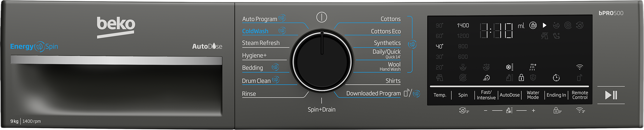Open the Ending In delay setting
The height and width of the screenshot is (130, 644).
click(556, 95)
